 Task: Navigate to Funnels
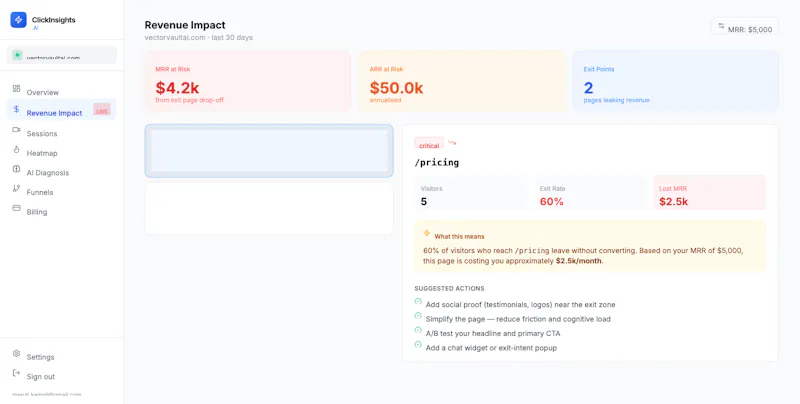[61, 192]
